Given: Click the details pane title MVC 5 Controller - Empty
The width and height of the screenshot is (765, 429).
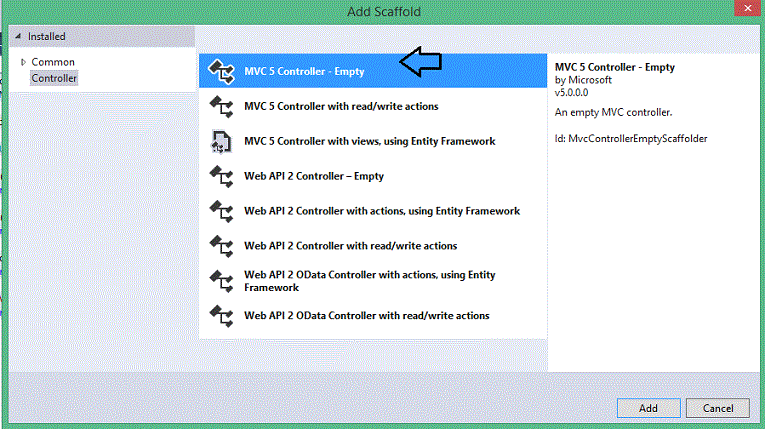Looking at the screenshot, I should pyautogui.click(x=615, y=67).
